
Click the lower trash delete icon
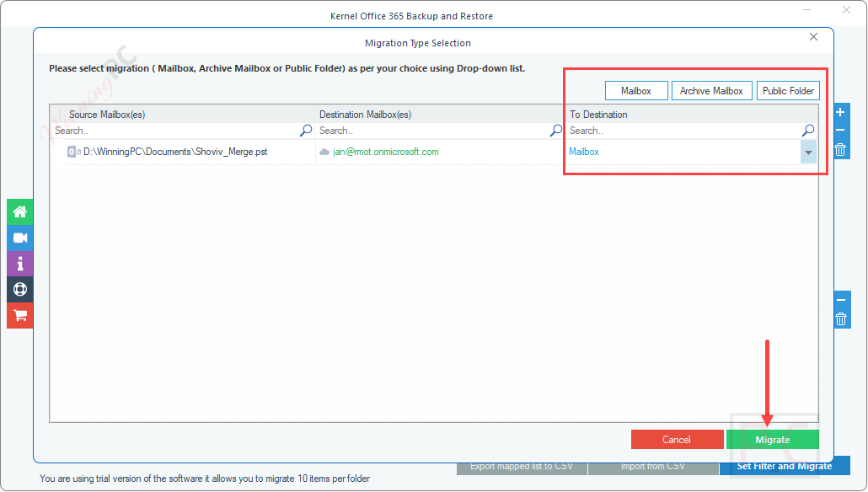(x=841, y=319)
